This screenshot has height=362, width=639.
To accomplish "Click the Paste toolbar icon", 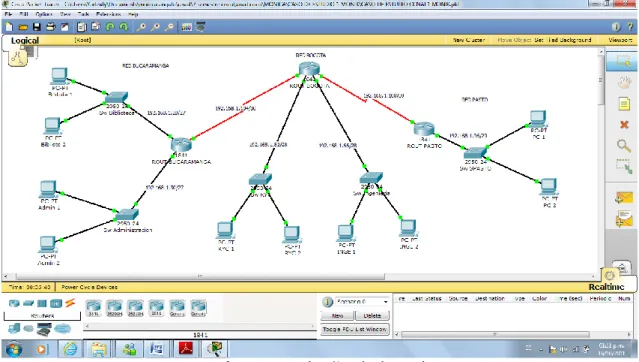I will pos(96,27).
